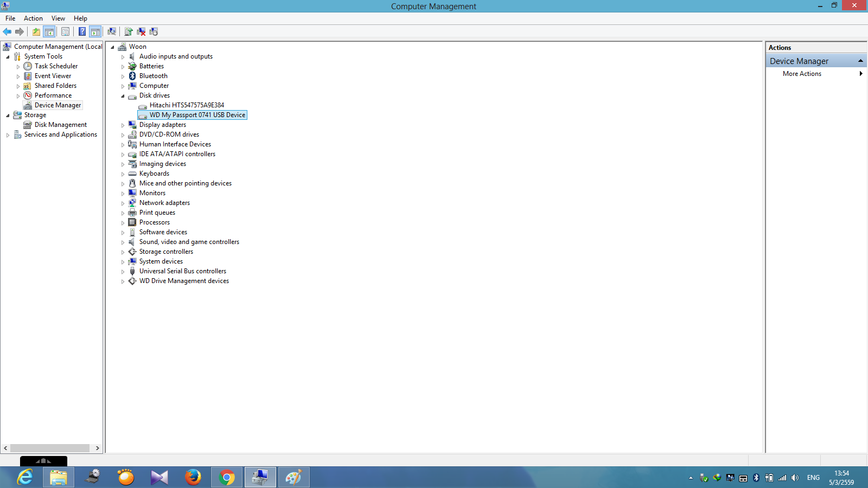Select Monitors category
This screenshot has height=488, width=868.
click(x=152, y=193)
